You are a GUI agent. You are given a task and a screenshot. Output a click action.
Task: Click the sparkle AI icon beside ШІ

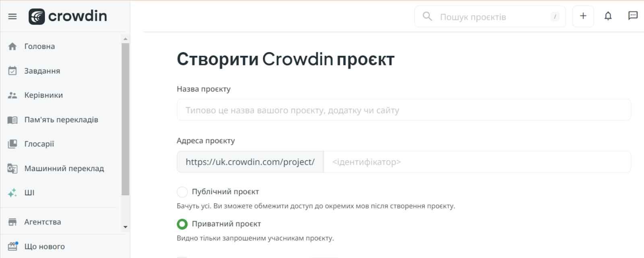coord(12,193)
